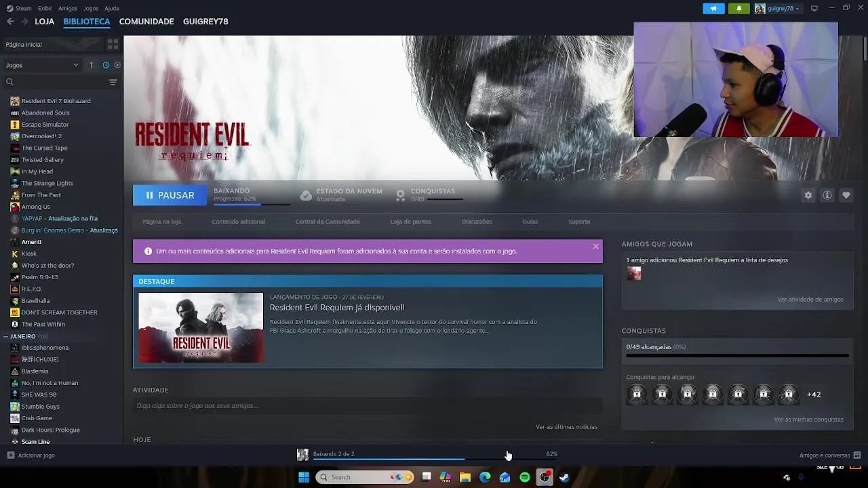Open the Steam menu

coord(19,8)
